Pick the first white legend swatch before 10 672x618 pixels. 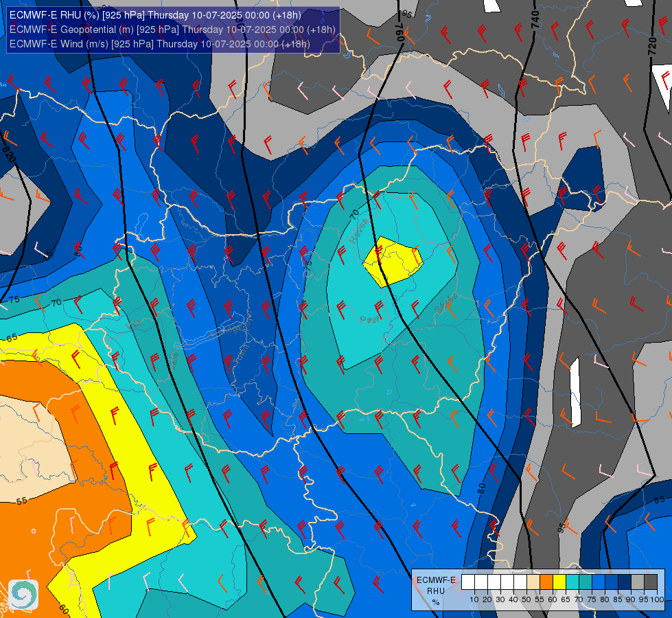pyautogui.click(x=468, y=582)
